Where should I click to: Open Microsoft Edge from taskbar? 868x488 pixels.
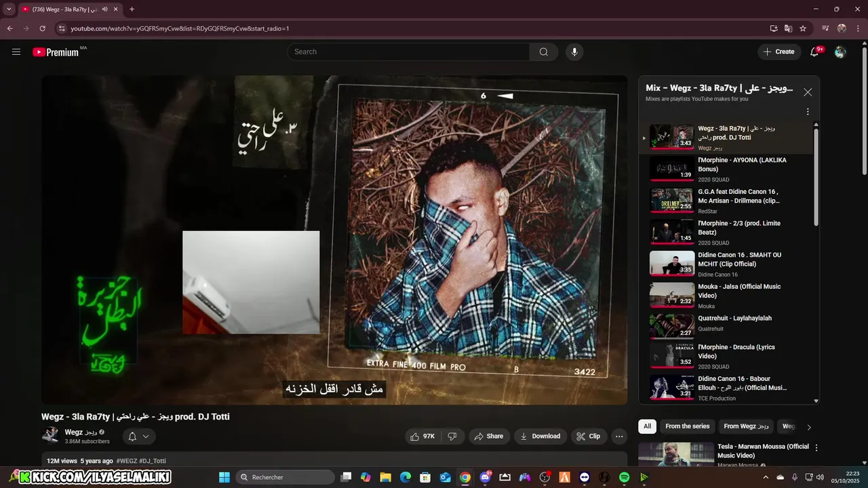pos(406,477)
